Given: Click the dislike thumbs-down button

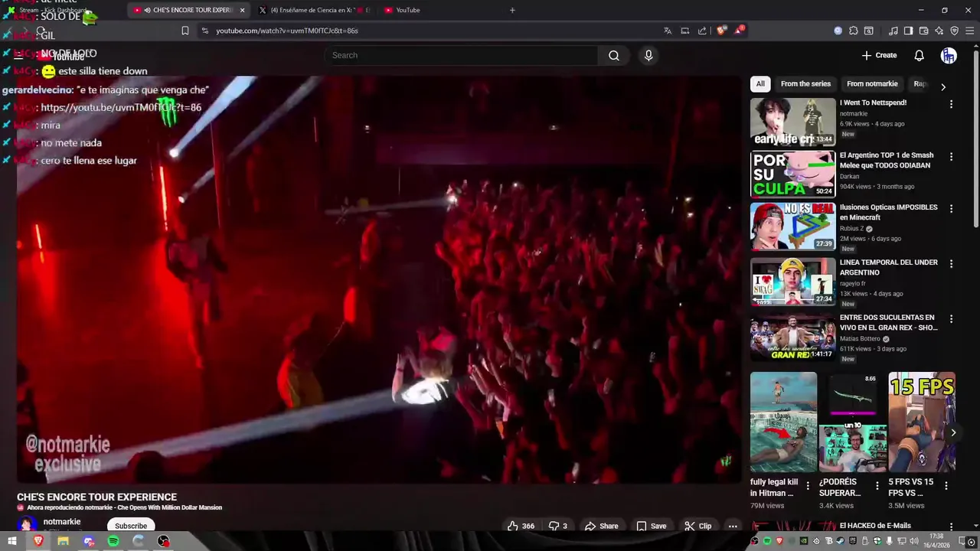Looking at the screenshot, I should [558, 526].
